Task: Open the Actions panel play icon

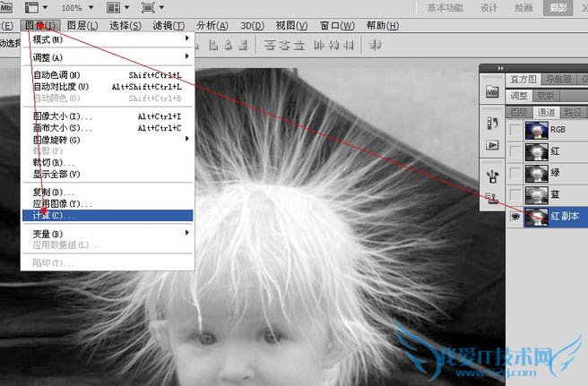Action: tap(491, 145)
